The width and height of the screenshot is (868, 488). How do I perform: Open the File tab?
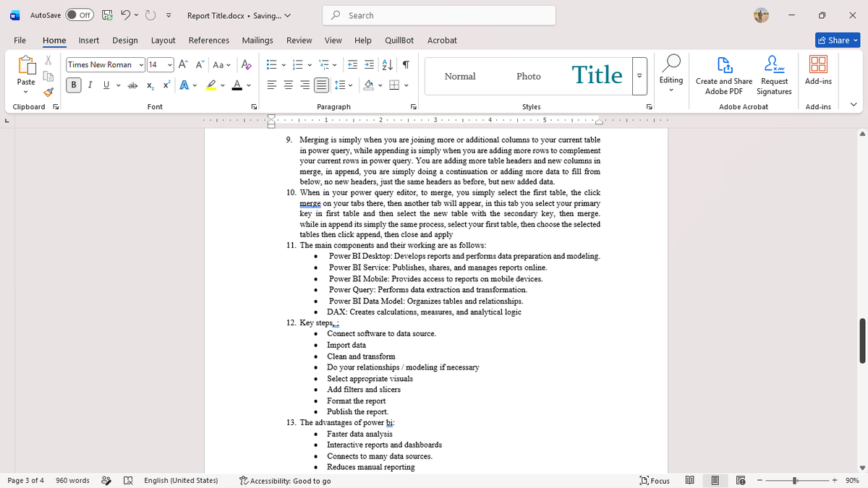click(20, 40)
